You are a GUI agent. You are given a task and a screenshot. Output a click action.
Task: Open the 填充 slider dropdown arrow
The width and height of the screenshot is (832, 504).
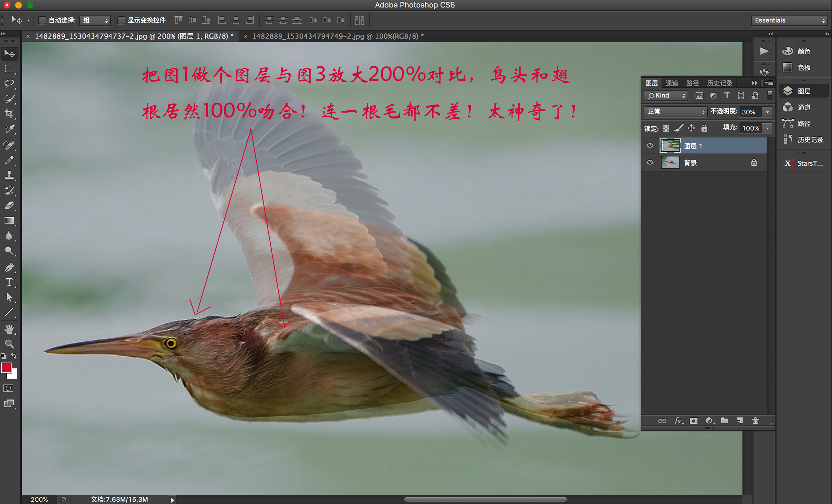(767, 128)
